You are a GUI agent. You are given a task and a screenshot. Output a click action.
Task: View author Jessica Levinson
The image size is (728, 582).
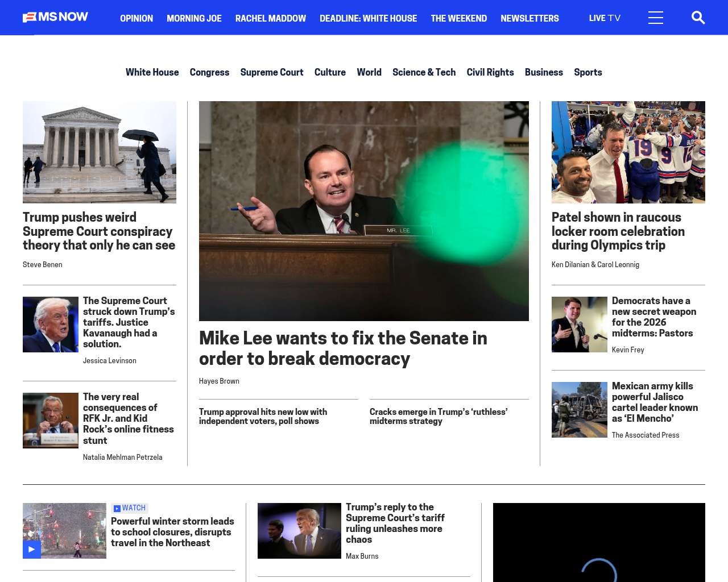click(x=110, y=361)
